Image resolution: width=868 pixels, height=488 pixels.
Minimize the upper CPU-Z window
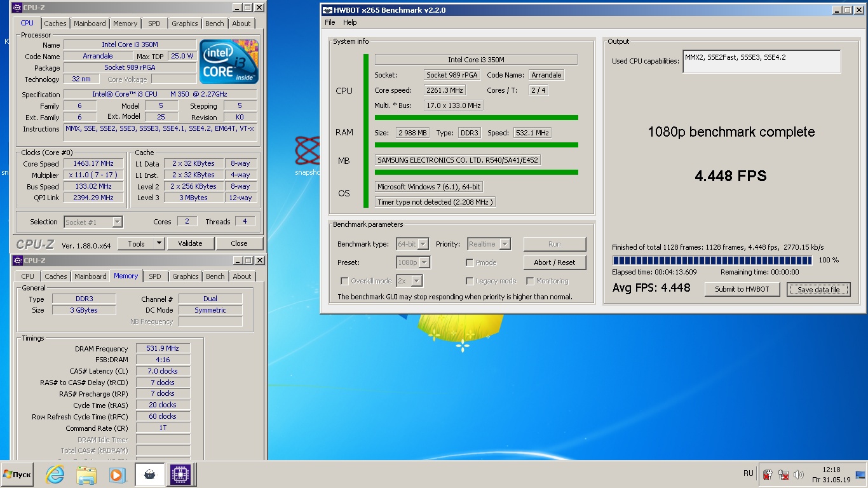click(x=236, y=8)
